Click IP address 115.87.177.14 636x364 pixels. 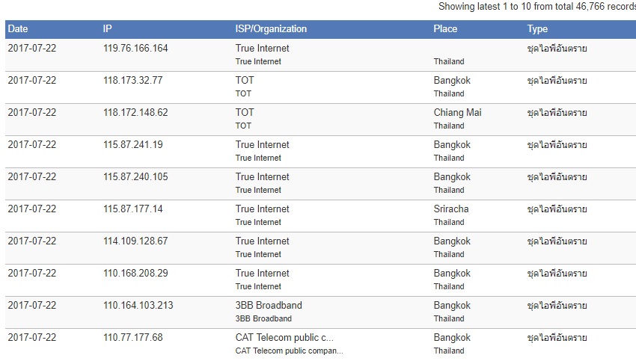[x=132, y=209]
